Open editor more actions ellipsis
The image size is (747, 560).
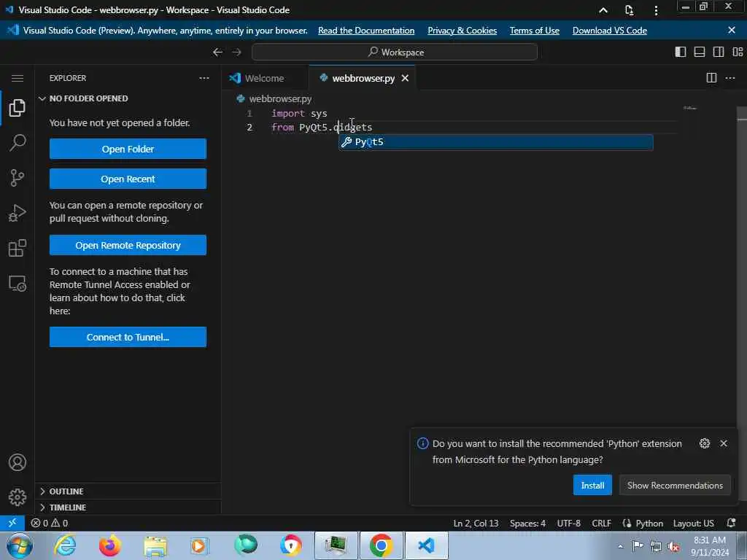click(729, 78)
